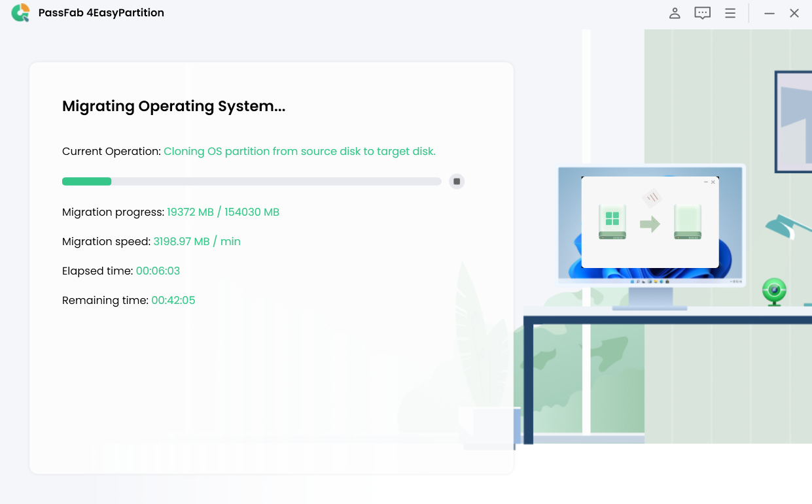Click the Migrating Operating System title

pyautogui.click(x=173, y=106)
